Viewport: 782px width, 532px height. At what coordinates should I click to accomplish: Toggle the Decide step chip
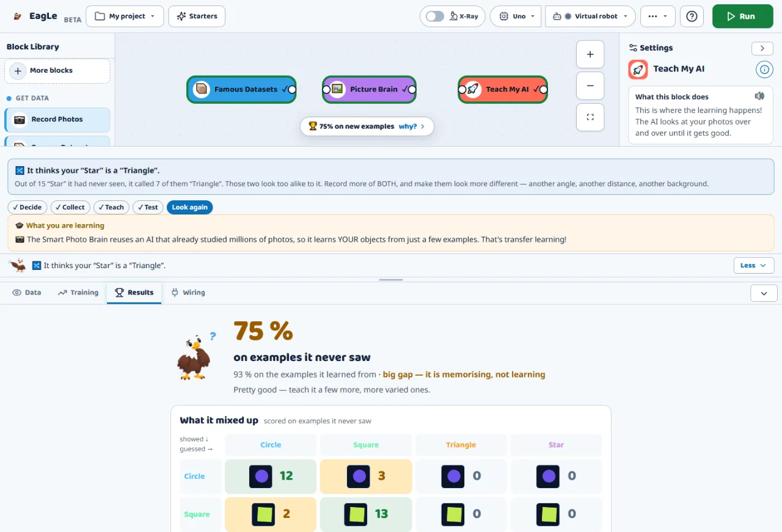pyautogui.click(x=27, y=208)
